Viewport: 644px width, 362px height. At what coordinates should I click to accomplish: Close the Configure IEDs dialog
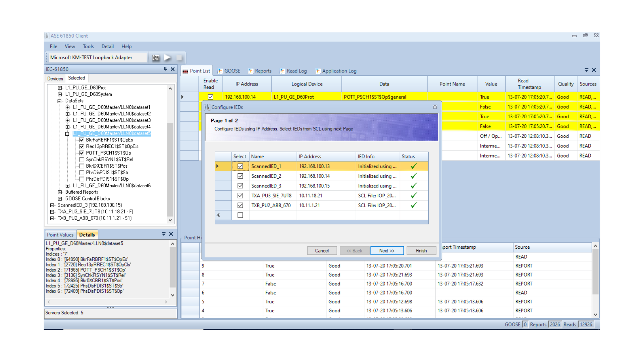pos(435,107)
